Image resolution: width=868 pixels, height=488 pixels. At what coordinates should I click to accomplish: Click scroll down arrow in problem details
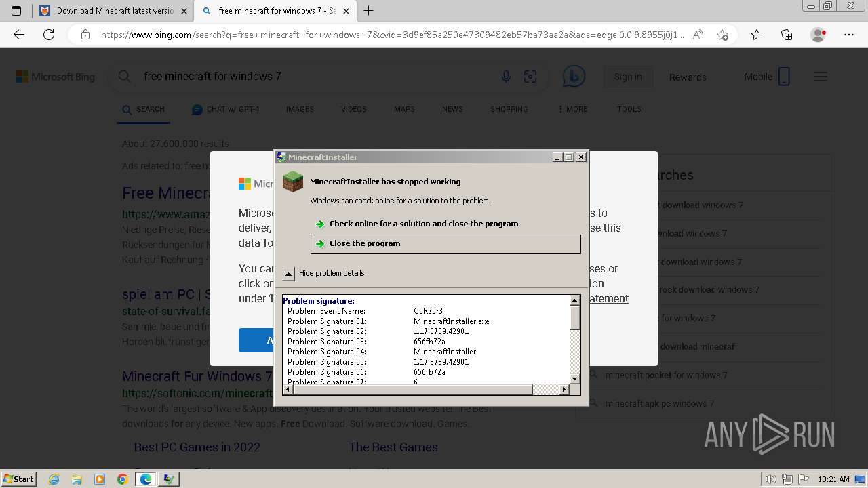pos(574,379)
